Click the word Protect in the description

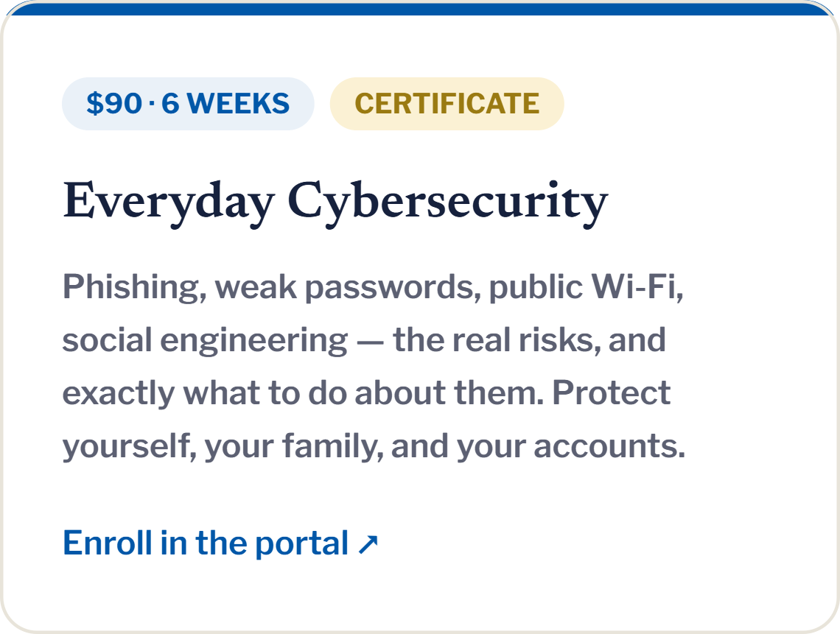point(612,393)
